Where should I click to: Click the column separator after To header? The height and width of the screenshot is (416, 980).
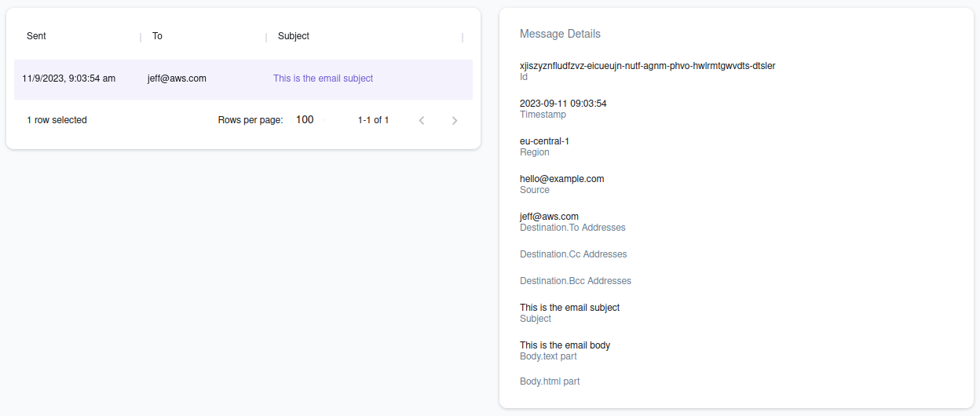click(266, 37)
